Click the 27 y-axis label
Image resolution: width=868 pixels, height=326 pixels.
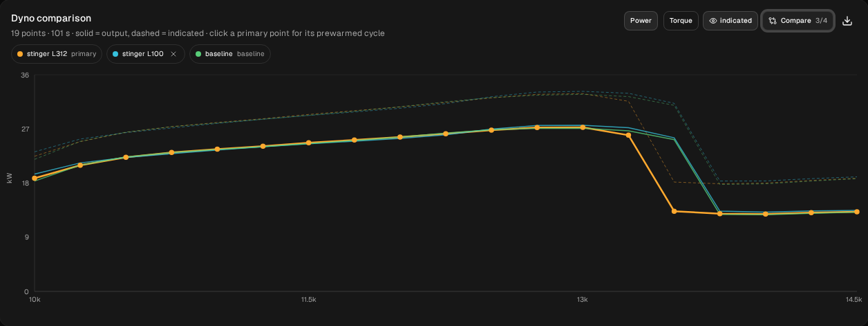25,129
